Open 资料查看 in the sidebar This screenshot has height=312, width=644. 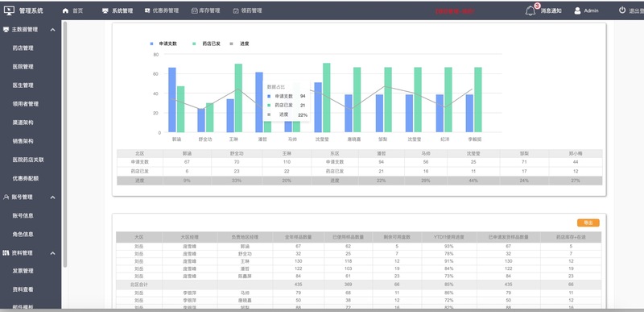(x=23, y=289)
